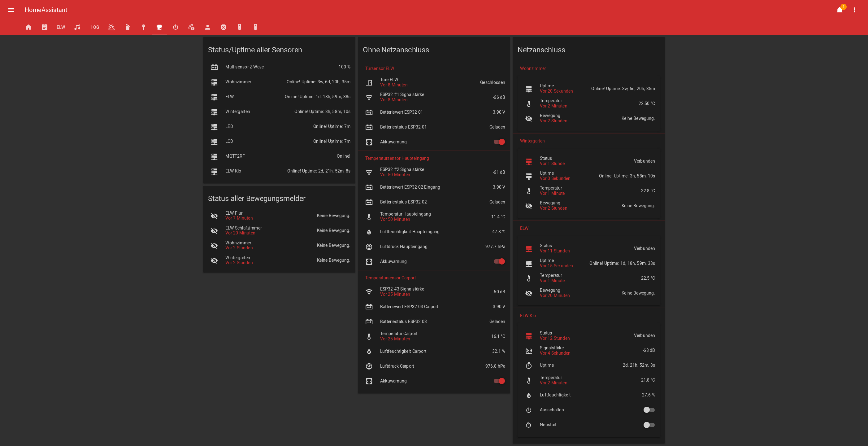Open the trash can view

pyautogui.click(x=127, y=27)
